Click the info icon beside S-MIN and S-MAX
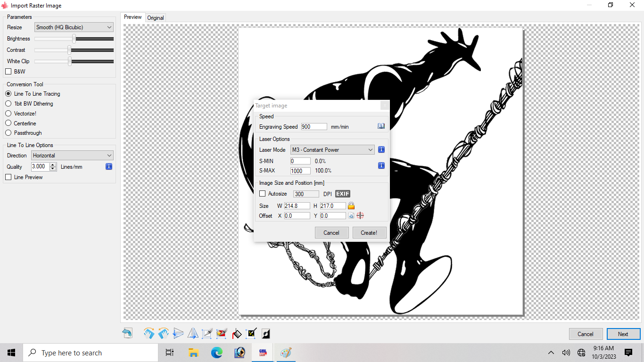 [x=381, y=165]
